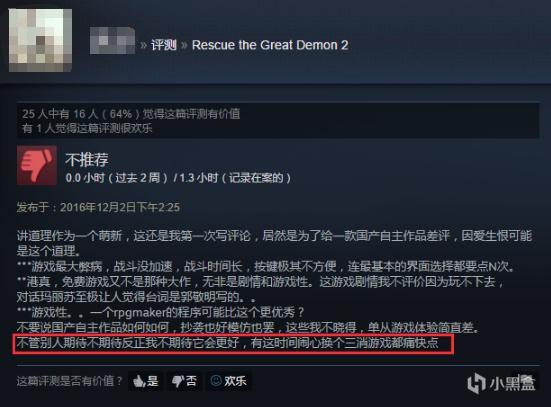
Task: Click the pixelated user avatar image
Action: point(40,40)
